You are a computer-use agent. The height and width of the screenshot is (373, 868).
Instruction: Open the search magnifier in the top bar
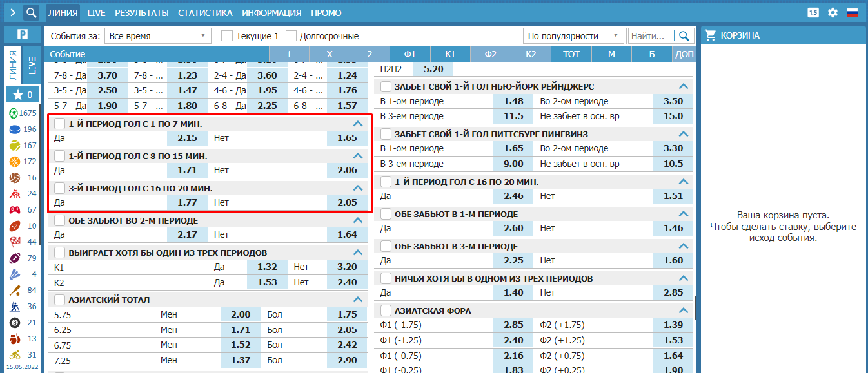(31, 12)
